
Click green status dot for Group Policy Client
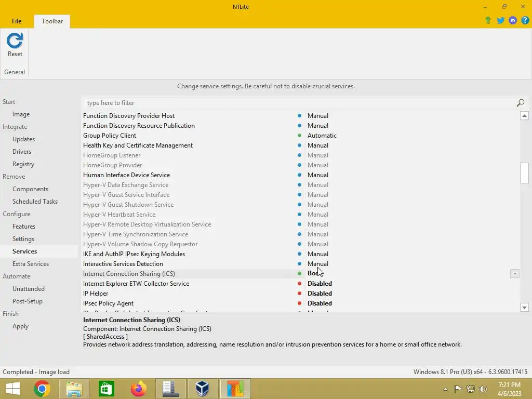[299, 136]
